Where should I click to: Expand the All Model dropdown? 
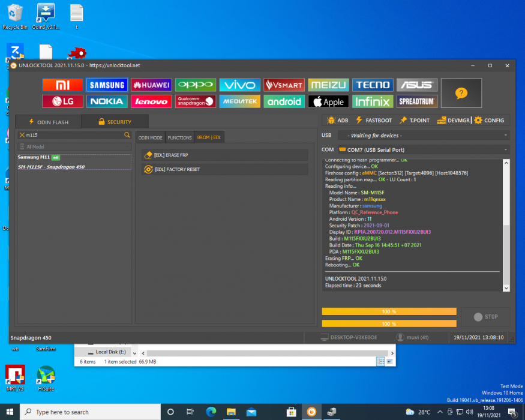[74, 146]
